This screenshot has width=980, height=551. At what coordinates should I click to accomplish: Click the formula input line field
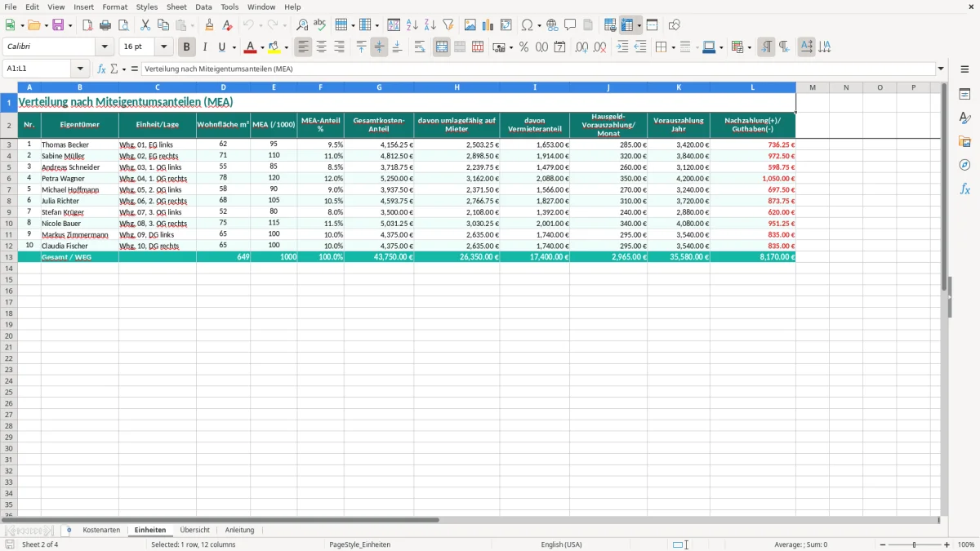tap(538, 69)
